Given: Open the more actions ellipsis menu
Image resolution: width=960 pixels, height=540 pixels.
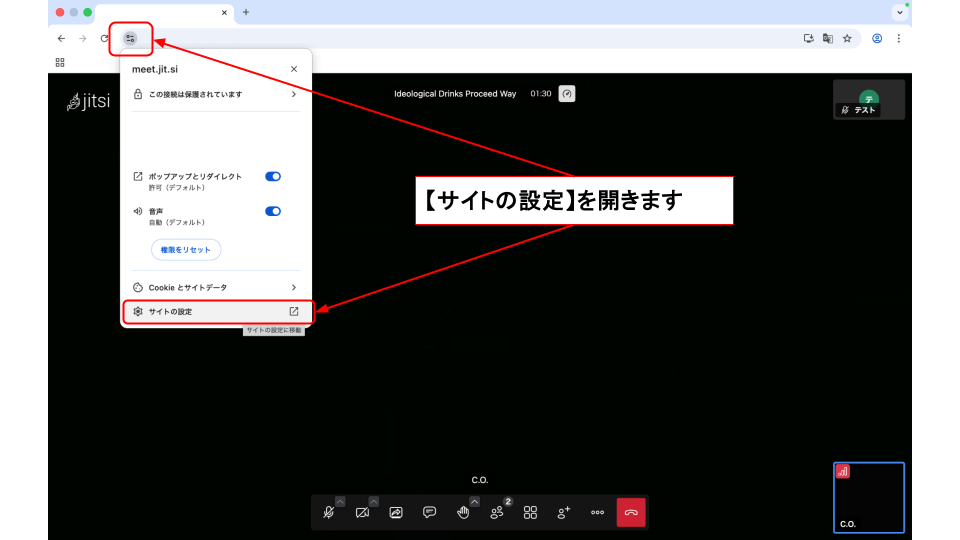Looking at the screenshot, I should (x=597, y=512).
